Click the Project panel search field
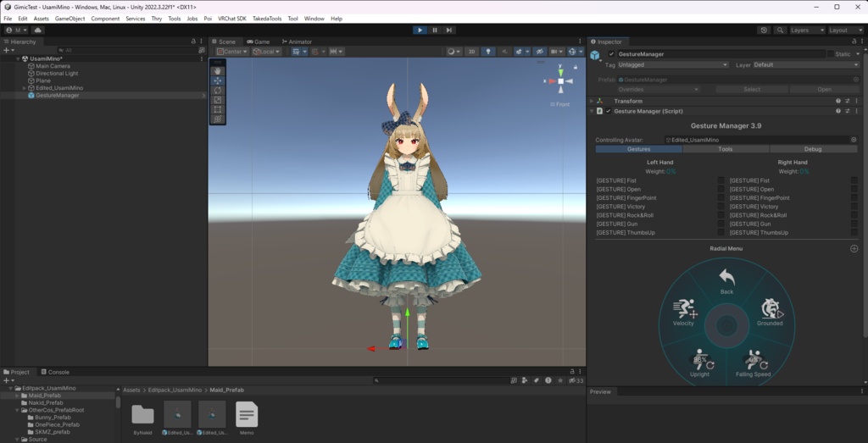Image resolution: width=868 pixels, height=443 pixels. coord(441,380)
